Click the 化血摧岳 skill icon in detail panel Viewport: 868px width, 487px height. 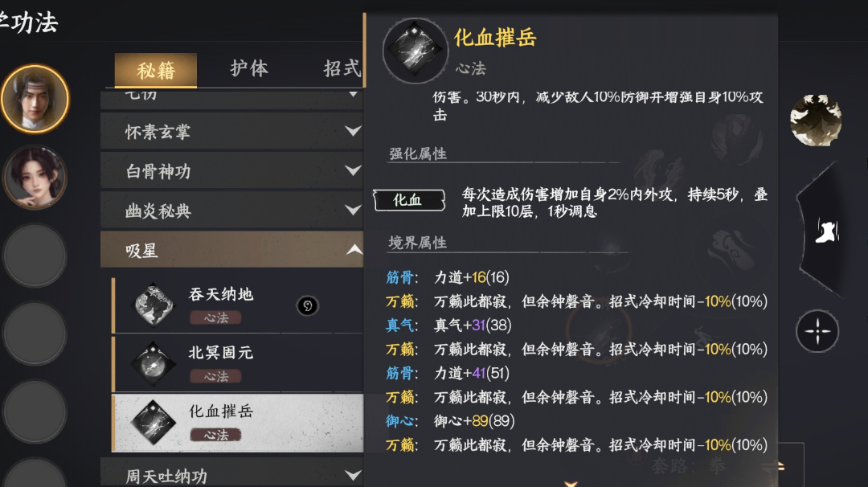415,49
